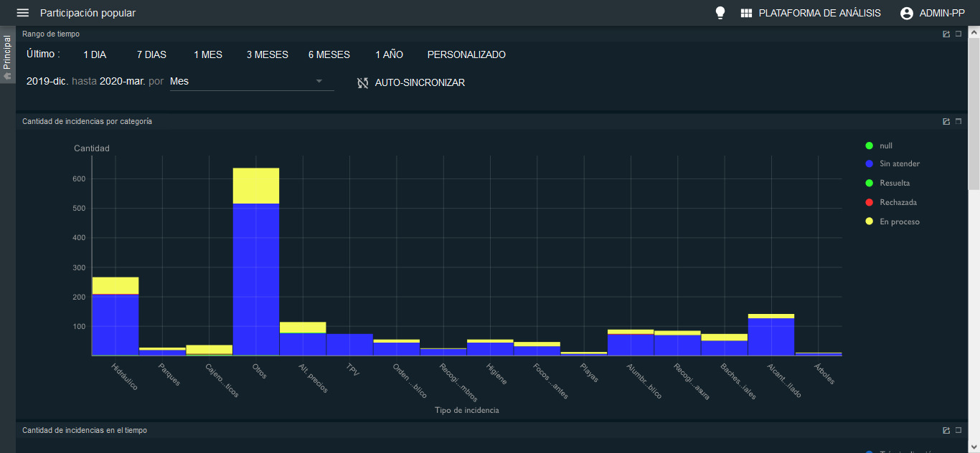Image resolution: width=980 pixels, height=453 pixels.
Task: Select the 3 MESES time range
Action: point(268,54)
